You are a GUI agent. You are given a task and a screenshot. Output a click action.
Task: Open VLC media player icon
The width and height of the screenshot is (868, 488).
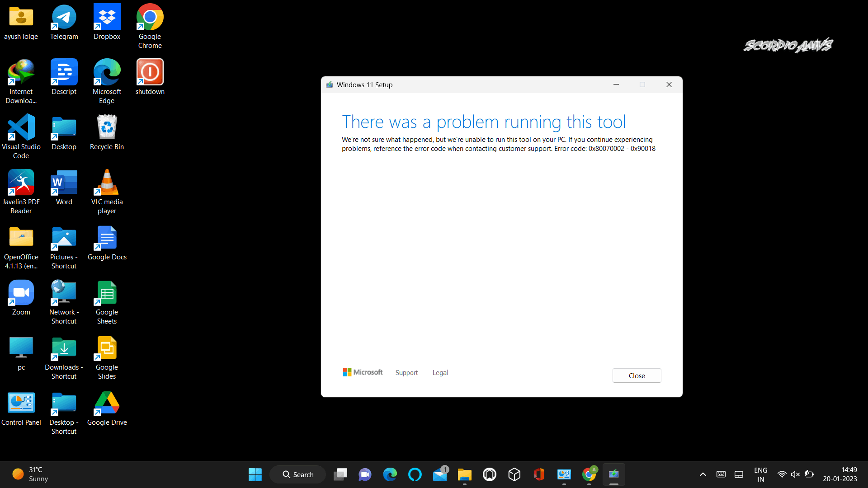coord(107,183)
